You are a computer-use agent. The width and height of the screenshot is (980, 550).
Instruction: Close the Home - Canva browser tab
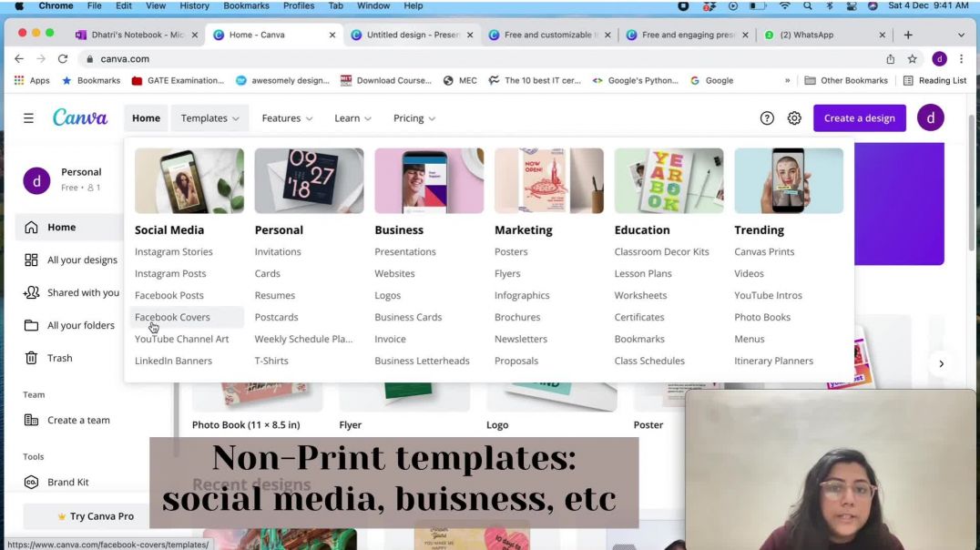pos(332,35)
